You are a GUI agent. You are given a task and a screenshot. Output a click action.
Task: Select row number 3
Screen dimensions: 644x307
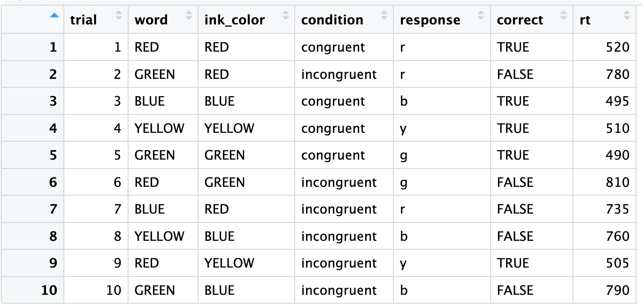[53, 101]
